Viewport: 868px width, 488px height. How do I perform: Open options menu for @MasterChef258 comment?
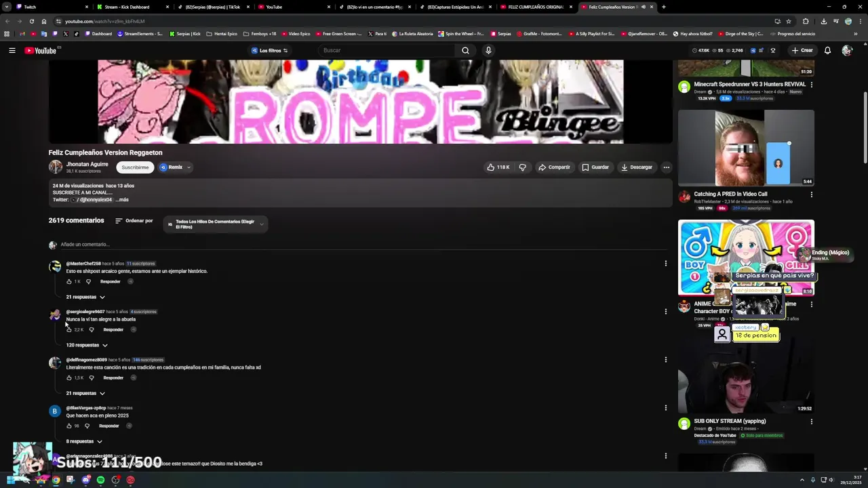tap(665, 264)
